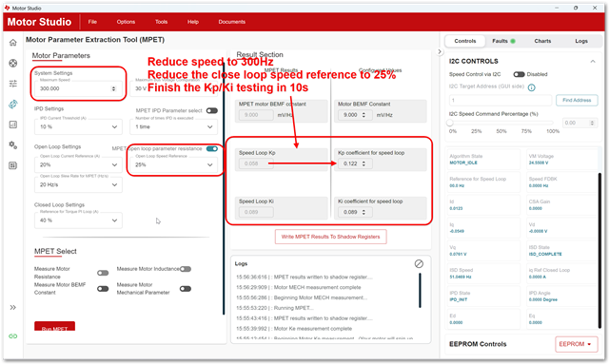The image size is (609, 364).
Task: Click the I2C Target Address info icon
Action: click(531, 87)
